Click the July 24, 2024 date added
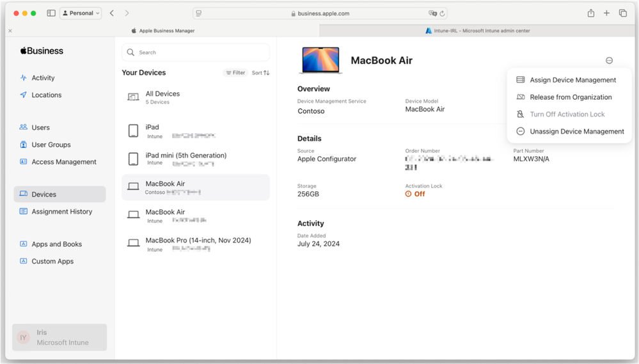 coord(319,244)
